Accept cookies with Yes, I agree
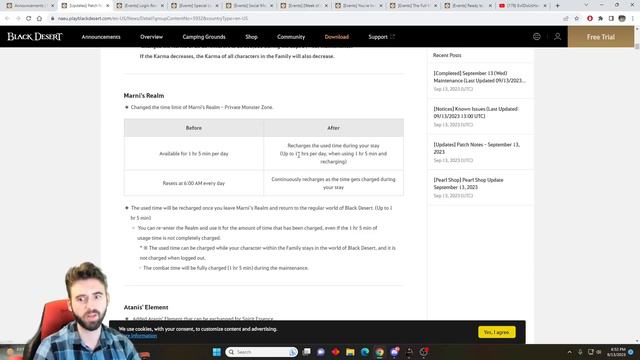The image size is (640, 360). tap(497, 332)
